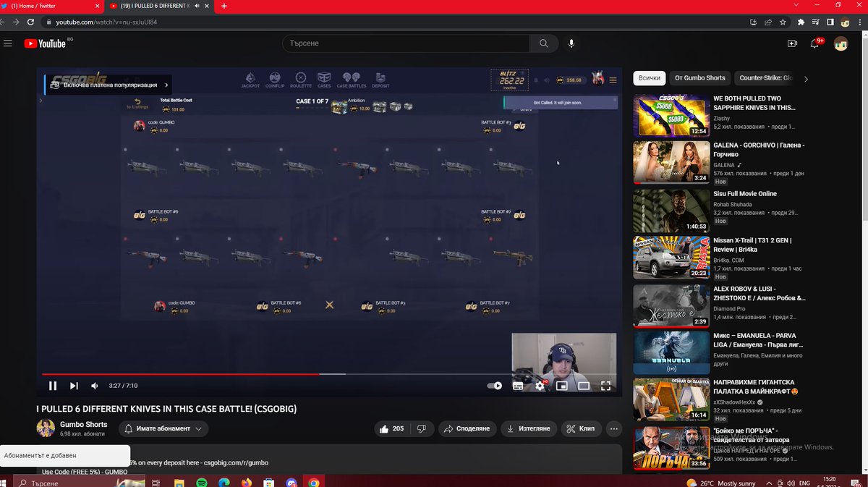Open ALEX ROBOV & LUSI - ZHESTOKO E

tap(759, 293)
